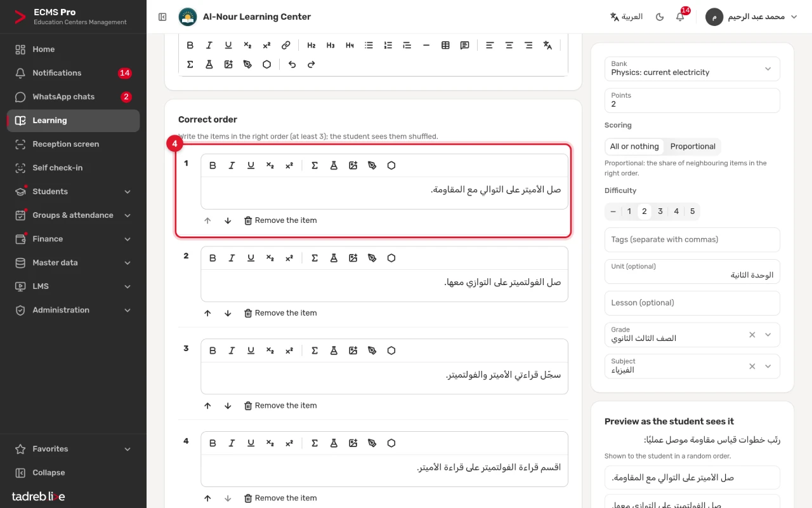Remove item 2 from the order list

point(280,313)
